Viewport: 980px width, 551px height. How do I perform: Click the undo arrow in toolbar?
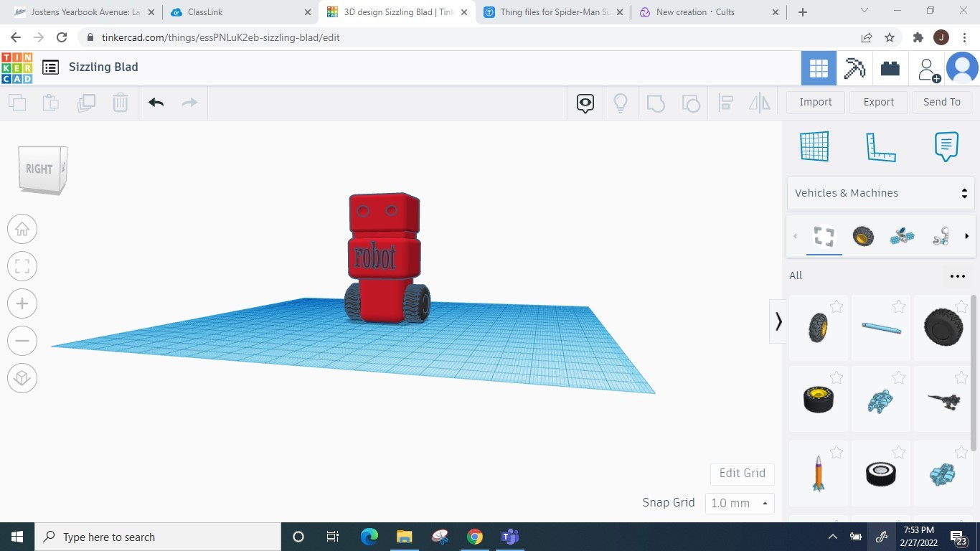[156, 103]
